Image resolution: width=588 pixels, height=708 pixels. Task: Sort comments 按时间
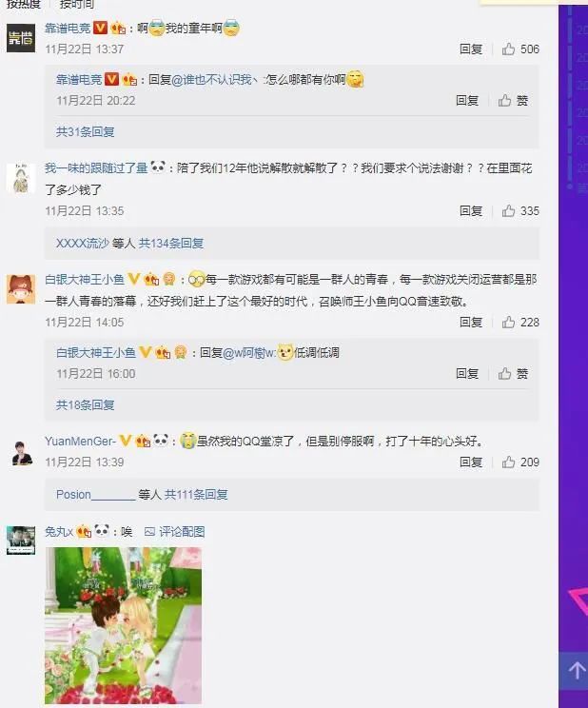[x=77, y=4]
